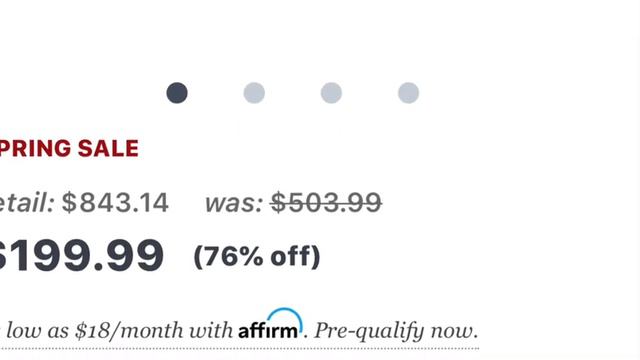Screen dimensions: 640x360
Task: Select the first dark carousel dot
Action: 177,93
